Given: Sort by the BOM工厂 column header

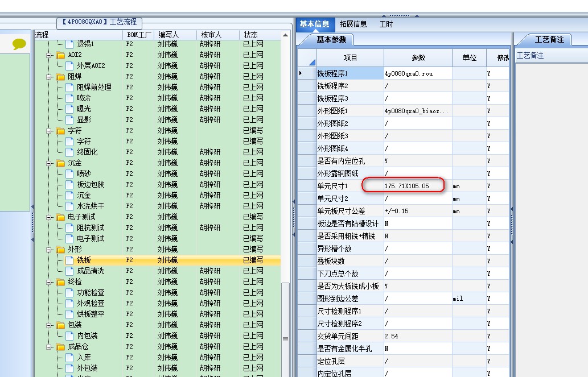Looking at the screenshot, I should pyautogui.click(x=138, y=35).
